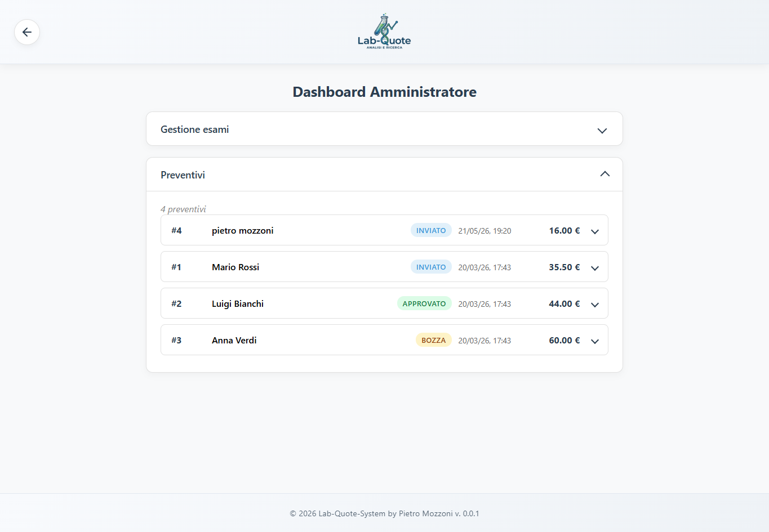Click the Dashboard Amministratore heading
The width and height of the screenshot is (769, 532).
pyautogui.click(x=384, y=92)
